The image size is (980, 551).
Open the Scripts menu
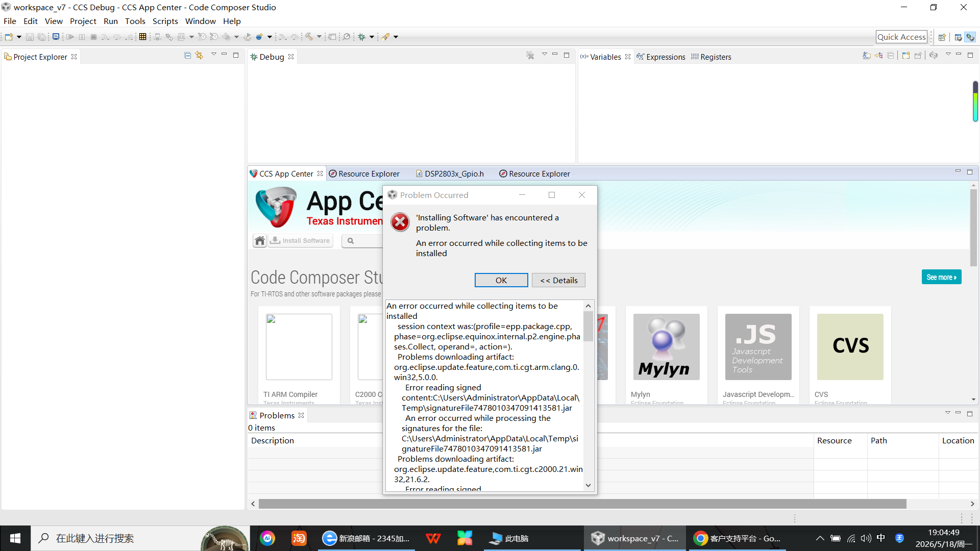165,21
